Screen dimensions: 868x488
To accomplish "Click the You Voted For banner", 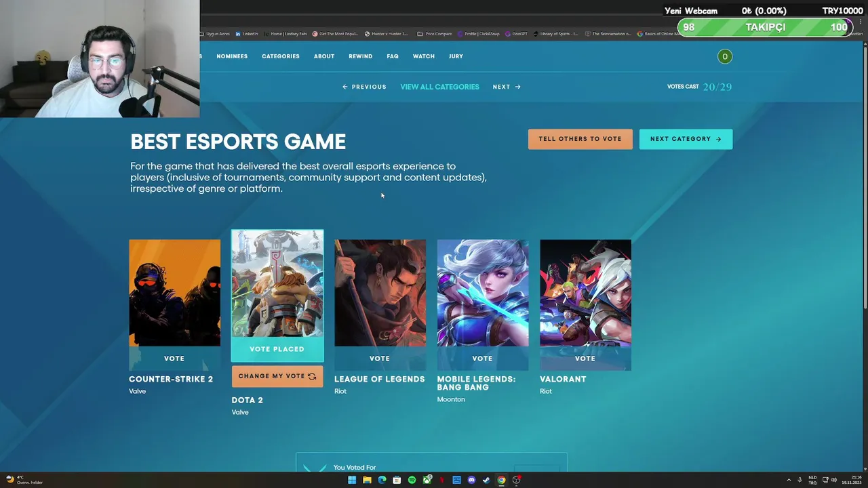I will (431, 462).
